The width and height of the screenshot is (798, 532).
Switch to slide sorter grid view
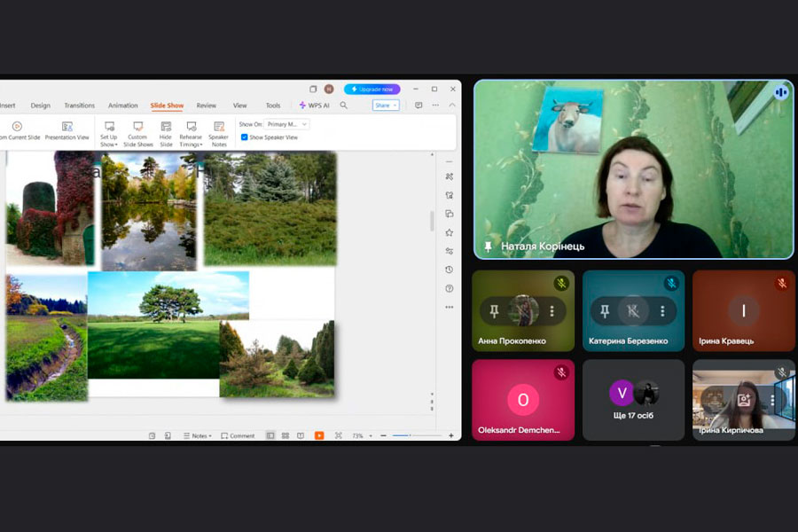coord(286,435)
